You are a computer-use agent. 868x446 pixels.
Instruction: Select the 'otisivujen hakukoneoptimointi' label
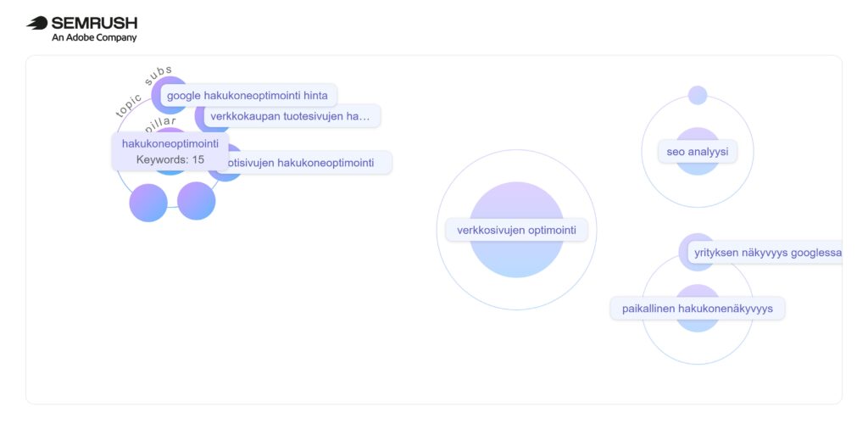pyautogui.click(x=303, y=163)
